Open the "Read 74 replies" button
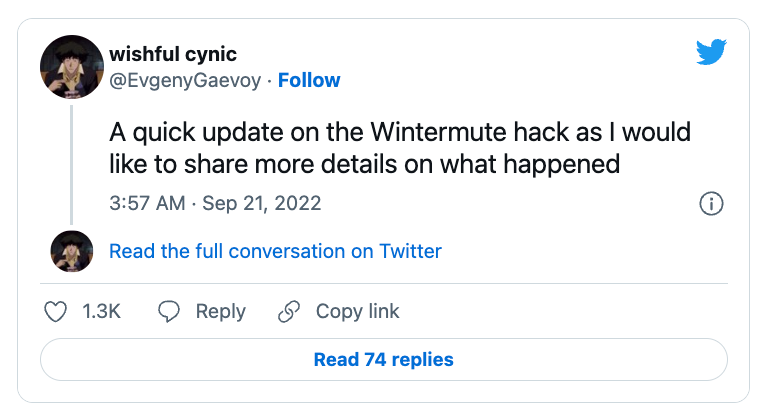Image resolution: width=766 pixels, height=418 pixels. tap(383, 359)
